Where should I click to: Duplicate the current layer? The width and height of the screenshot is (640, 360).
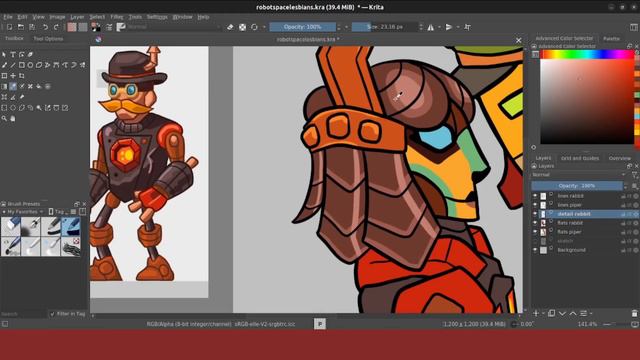551,313
